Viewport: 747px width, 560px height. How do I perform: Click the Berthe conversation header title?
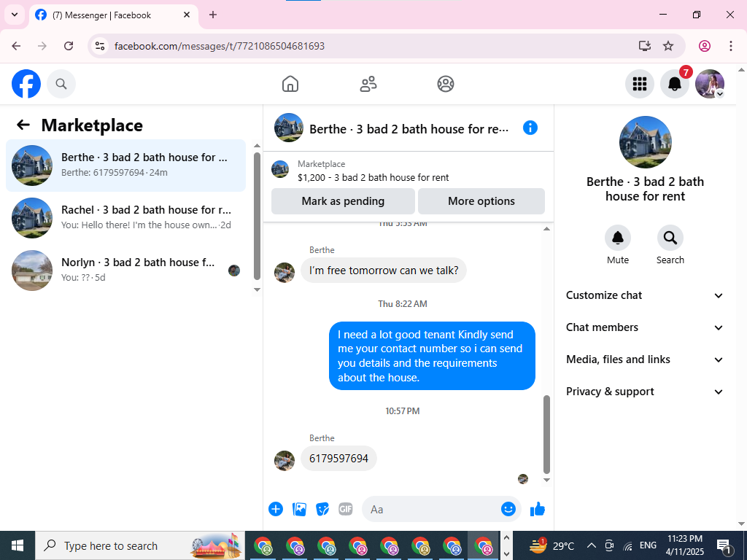tap(409, 129)
